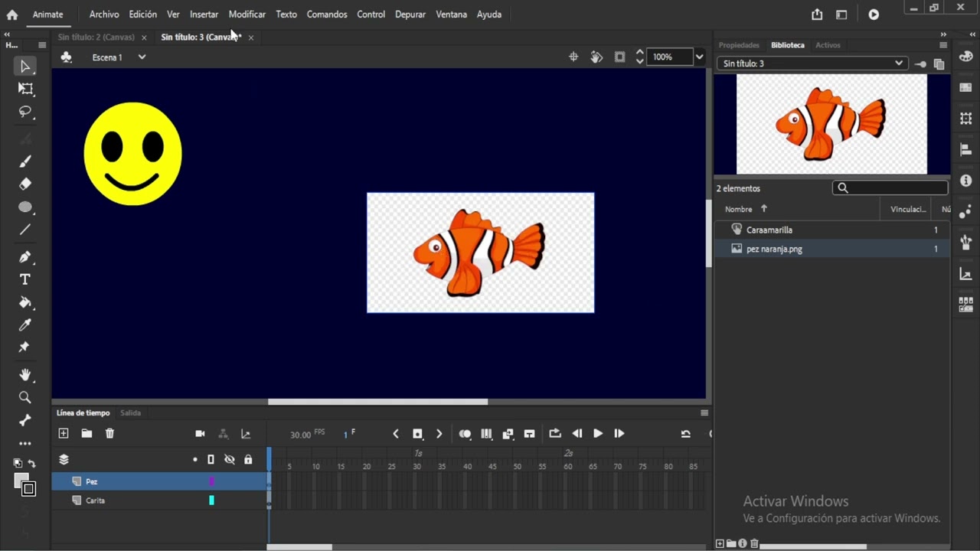Viewport: 980px width, 551px height.
Task: Click the library search field
Action: coord(890,188)
